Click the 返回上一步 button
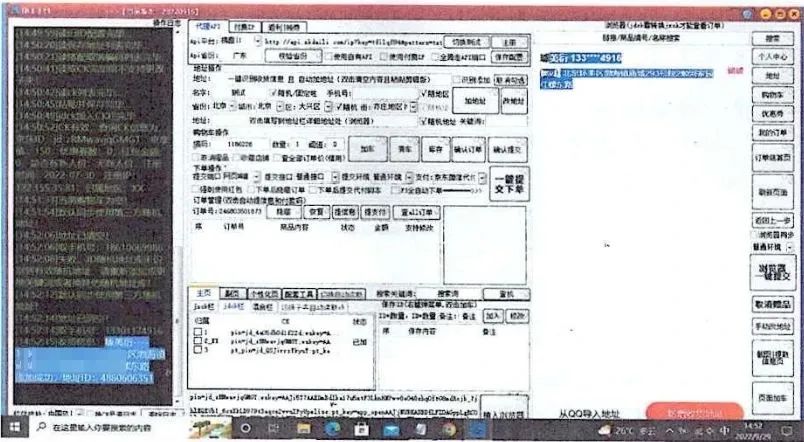Viewport: 804px width, 442px height. point(772,220)
